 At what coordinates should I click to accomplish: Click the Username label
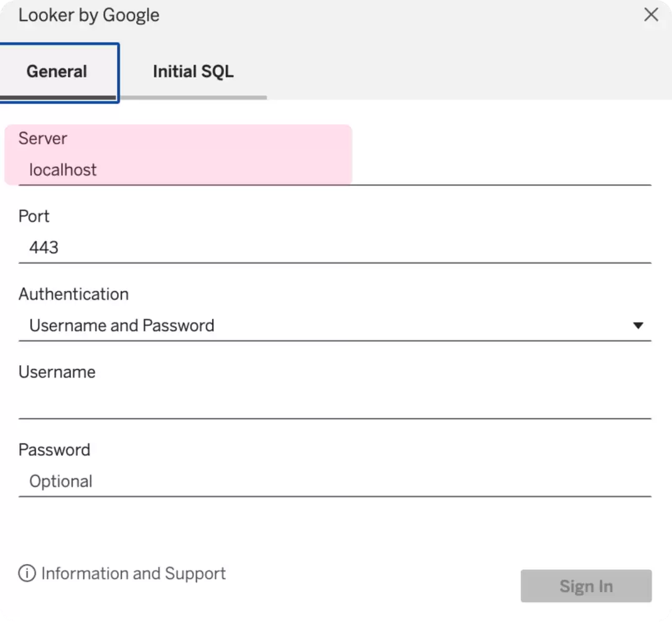(57, 372)
